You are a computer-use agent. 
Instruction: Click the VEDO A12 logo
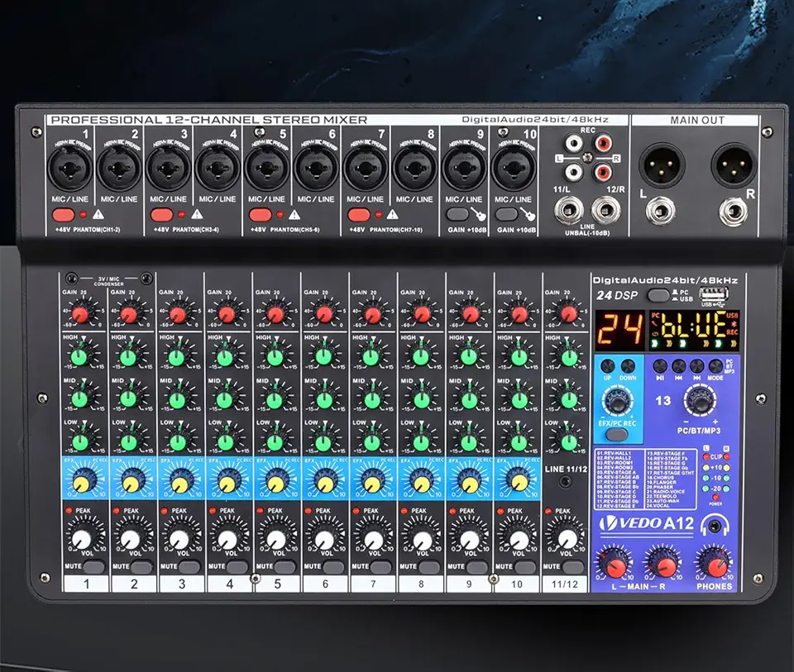645,523
